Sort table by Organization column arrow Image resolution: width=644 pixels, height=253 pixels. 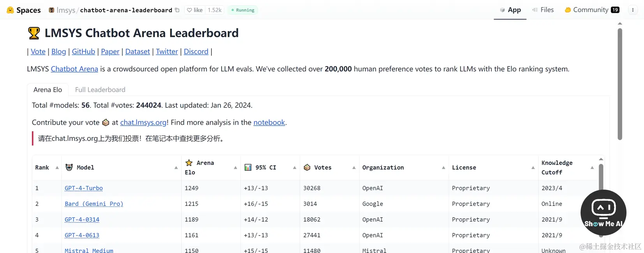443,168
